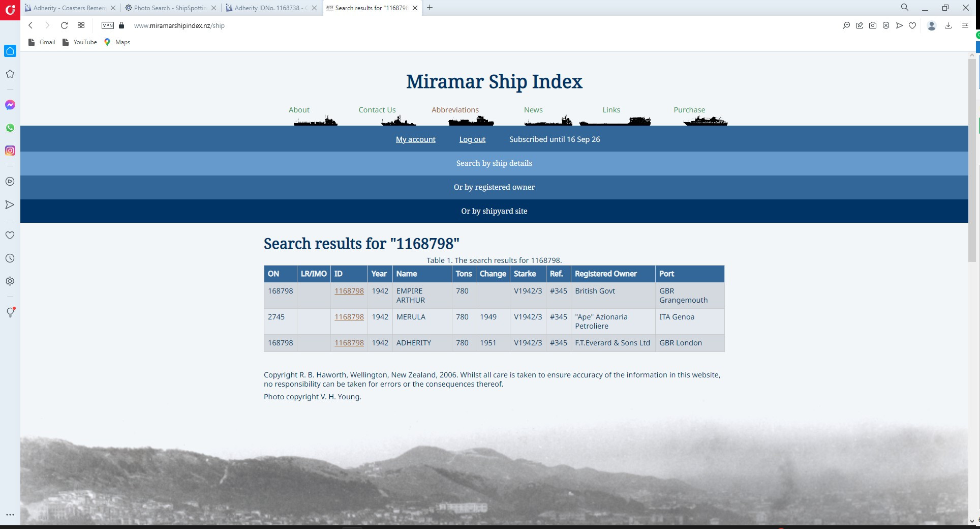Open the browser downloads panel

coord(948,25)
